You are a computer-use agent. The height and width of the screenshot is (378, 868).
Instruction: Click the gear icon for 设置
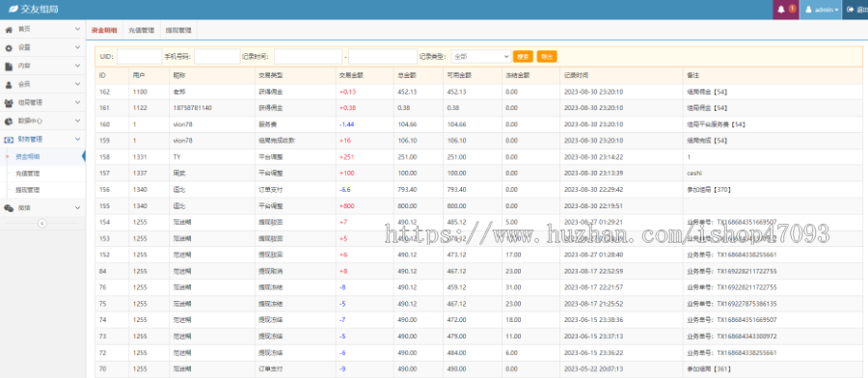coord(9,48)
